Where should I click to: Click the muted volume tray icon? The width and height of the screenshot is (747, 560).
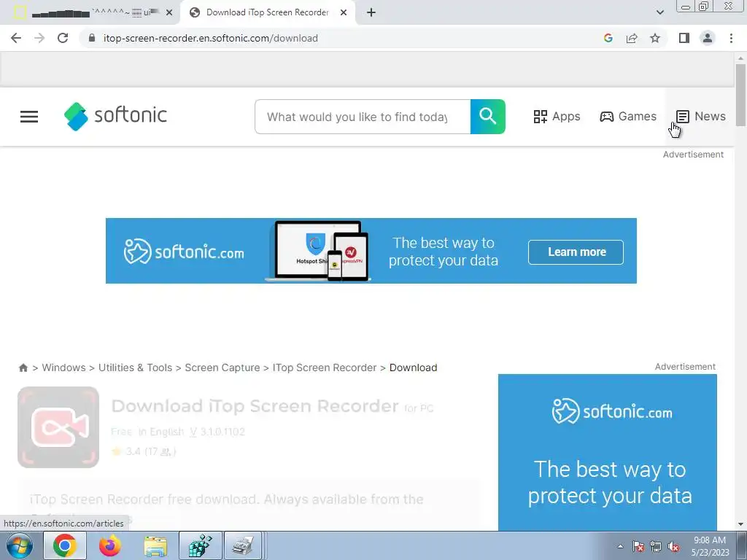(673, 547)
